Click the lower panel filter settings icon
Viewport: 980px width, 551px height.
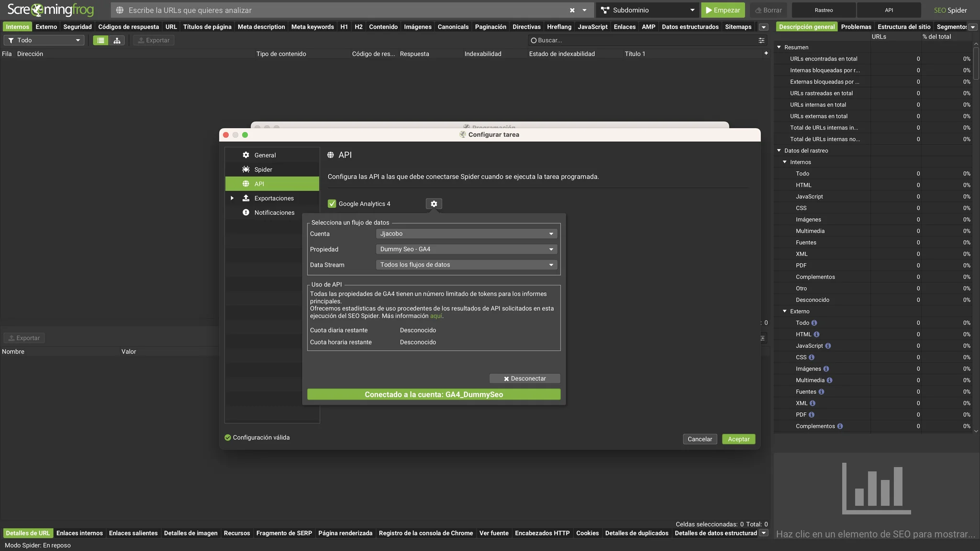pos(763,338)
